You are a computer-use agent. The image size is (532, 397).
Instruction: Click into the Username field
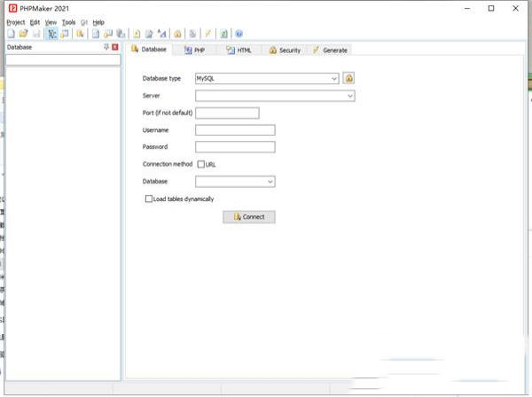pos(235,130)
